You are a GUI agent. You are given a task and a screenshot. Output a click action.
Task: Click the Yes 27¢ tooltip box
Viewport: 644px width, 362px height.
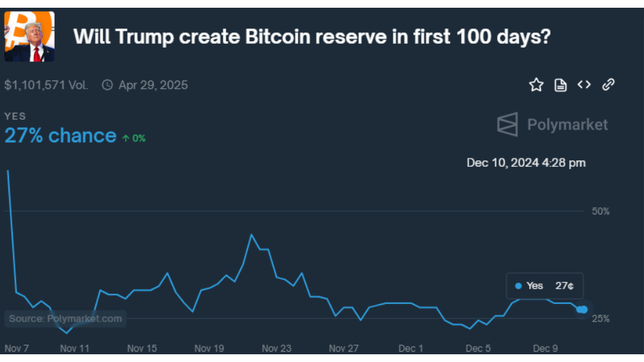[545, 285]
